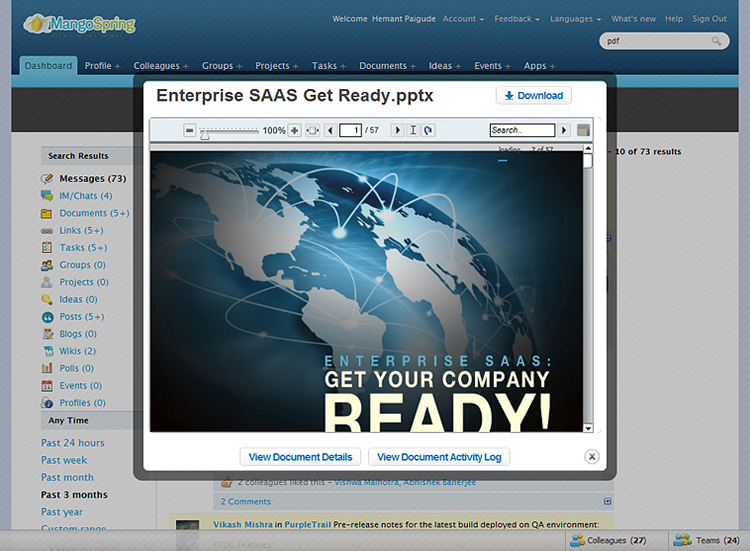Download the Enterprise SAAS presentation

(534, 96)
